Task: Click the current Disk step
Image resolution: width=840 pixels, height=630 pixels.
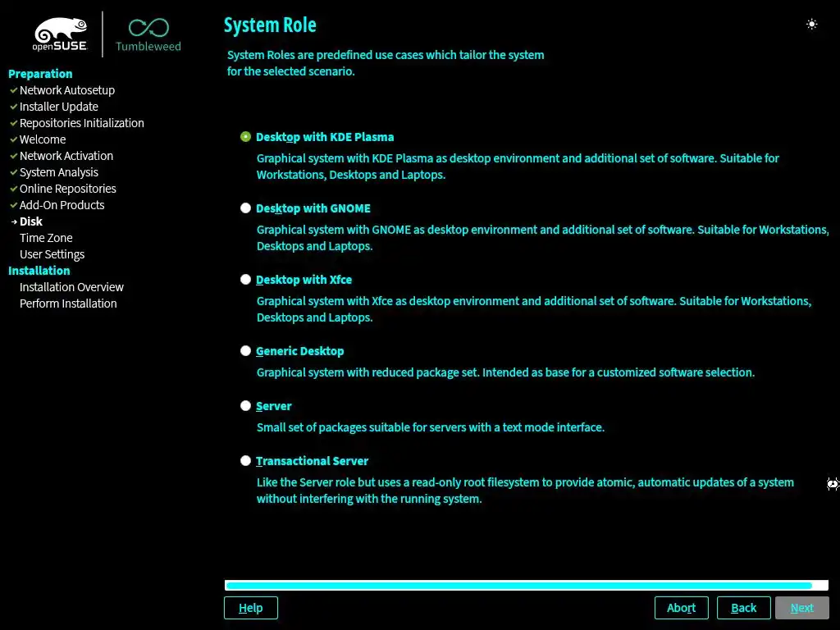Action: click(x=31, y=221)
